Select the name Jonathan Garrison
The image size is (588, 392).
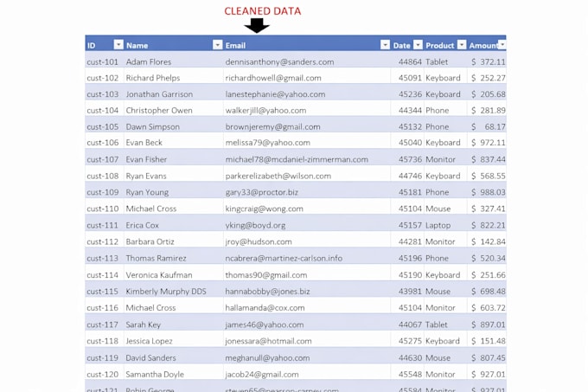click(x=159, y=94)
